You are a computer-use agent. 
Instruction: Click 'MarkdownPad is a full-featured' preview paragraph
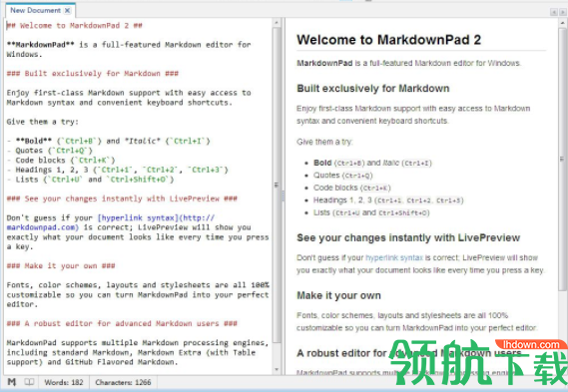(x=408, y=63)
